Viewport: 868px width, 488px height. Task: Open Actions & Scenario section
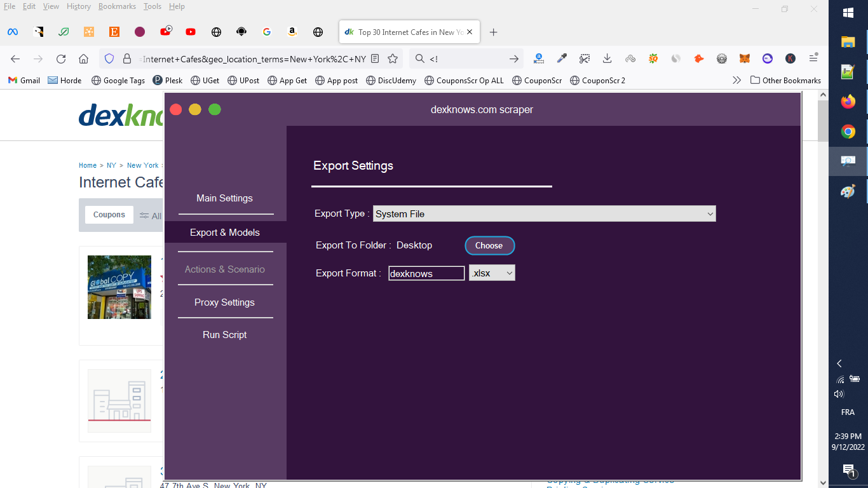225,269
